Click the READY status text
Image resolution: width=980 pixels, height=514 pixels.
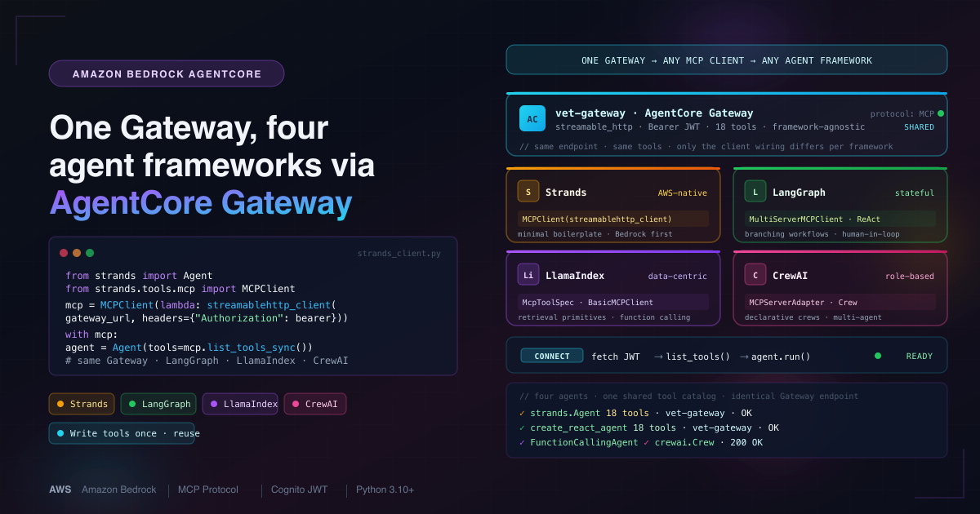[919, 357]
